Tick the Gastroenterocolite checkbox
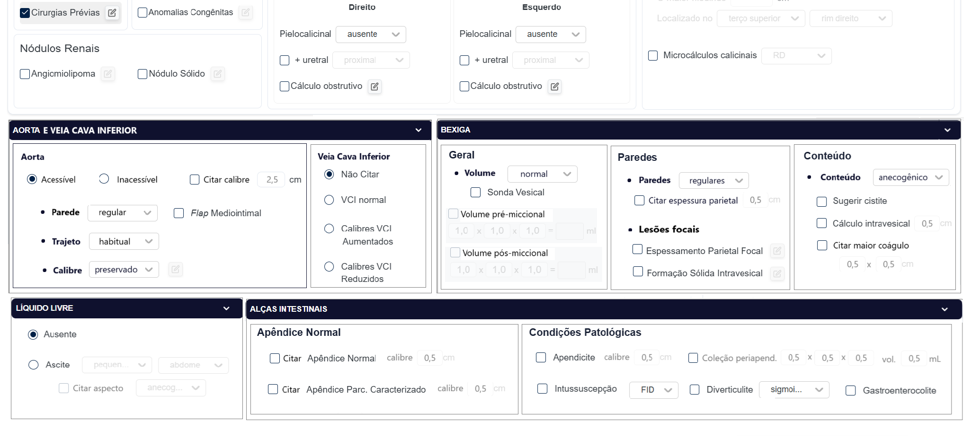Viewport: 980px width, 439px height. [x=851, y=391]
